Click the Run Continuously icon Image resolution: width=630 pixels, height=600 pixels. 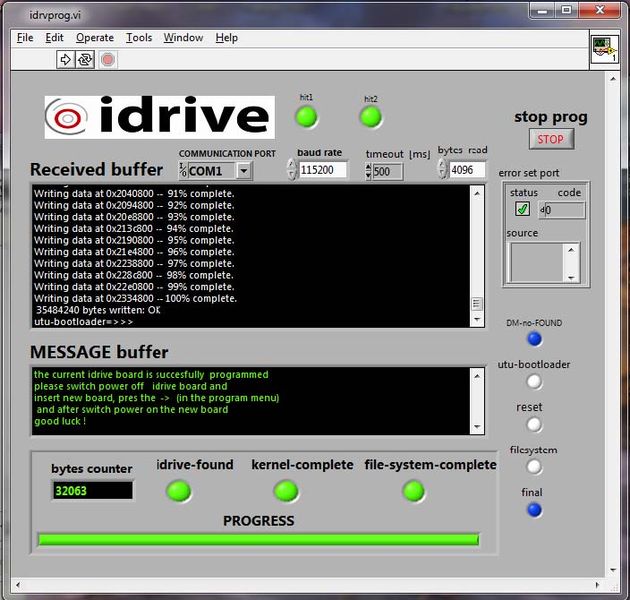(85, 59)
